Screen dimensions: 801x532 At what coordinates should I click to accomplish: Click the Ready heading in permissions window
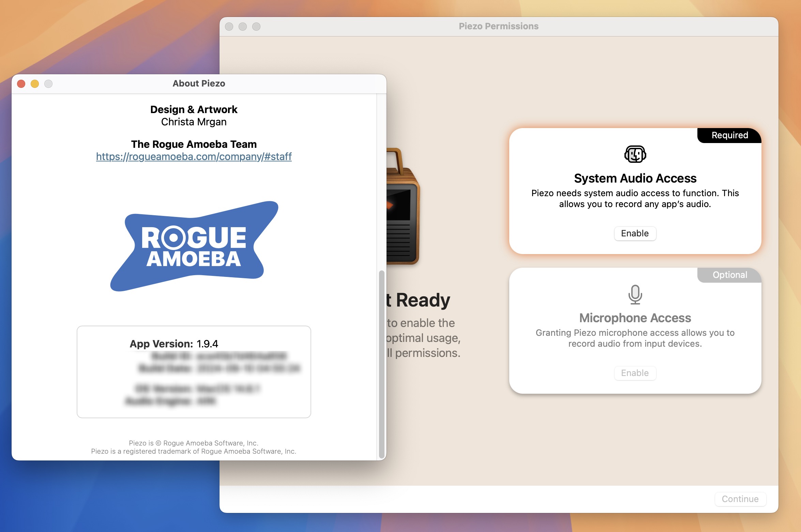click(x=419, y=300)
